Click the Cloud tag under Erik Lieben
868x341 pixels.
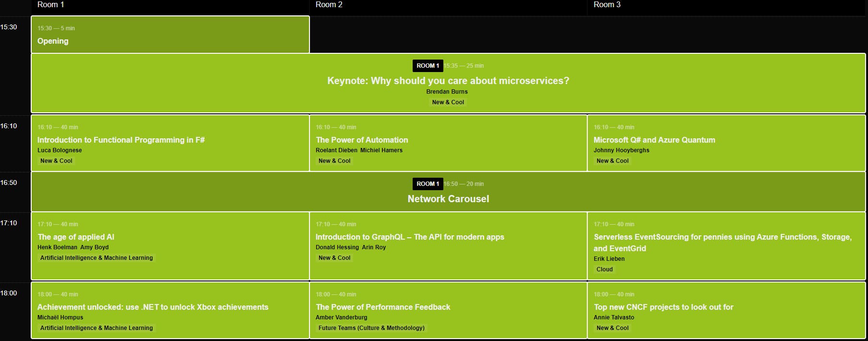[605, 269]
